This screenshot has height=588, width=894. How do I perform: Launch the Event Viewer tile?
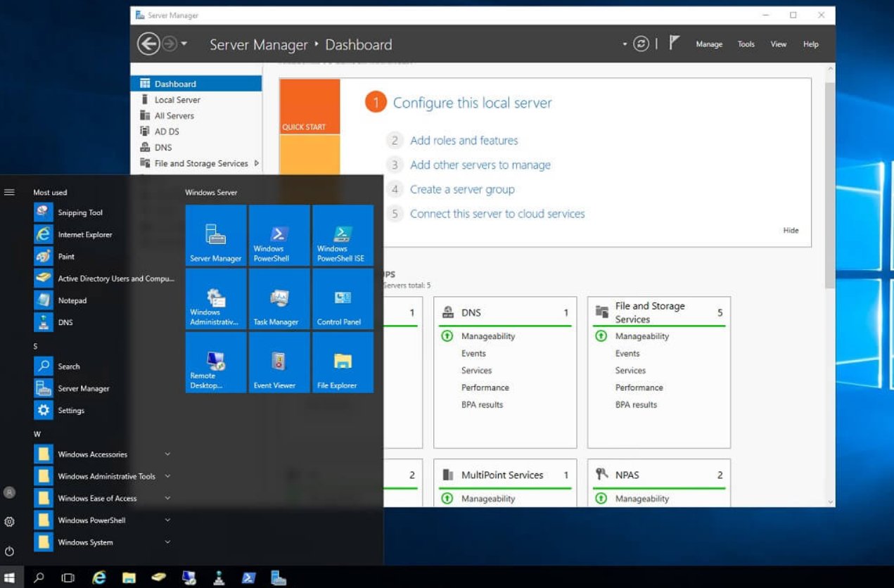tap(279, 362)
